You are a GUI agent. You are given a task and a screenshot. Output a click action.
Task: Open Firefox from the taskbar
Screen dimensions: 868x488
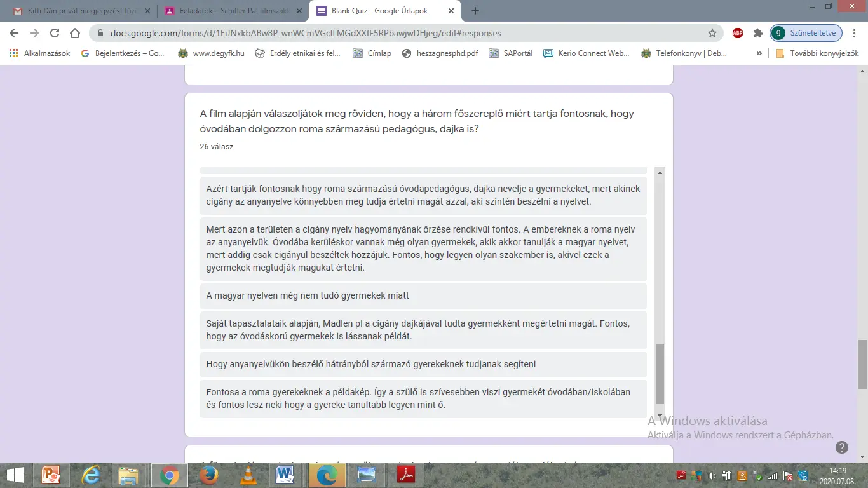click(x=208, y=475)
